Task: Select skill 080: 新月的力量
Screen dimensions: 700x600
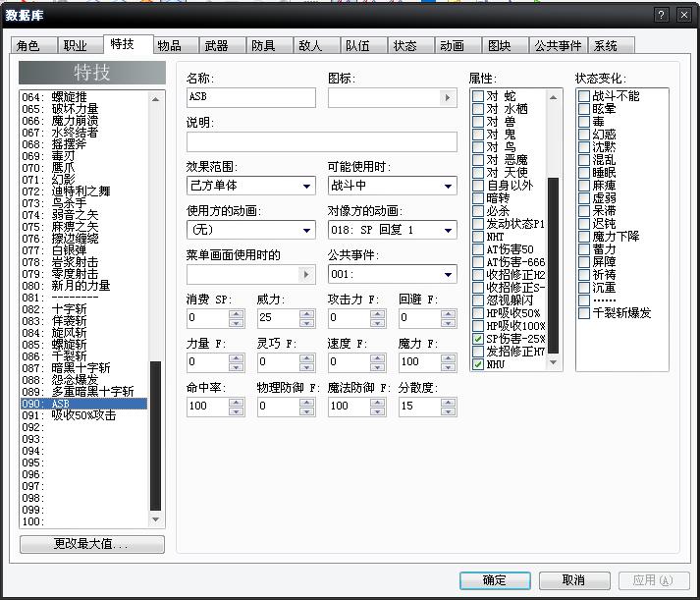Action: [x=83, y=285]
